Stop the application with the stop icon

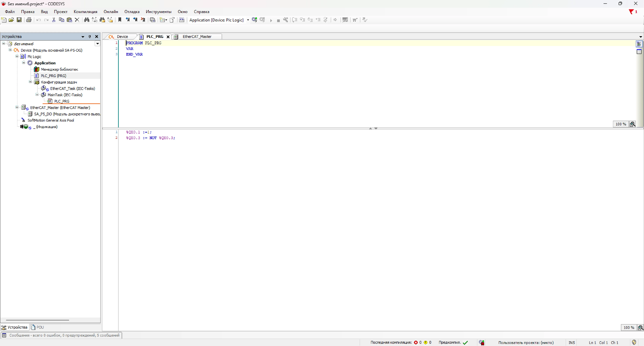[x=278, y=21]
